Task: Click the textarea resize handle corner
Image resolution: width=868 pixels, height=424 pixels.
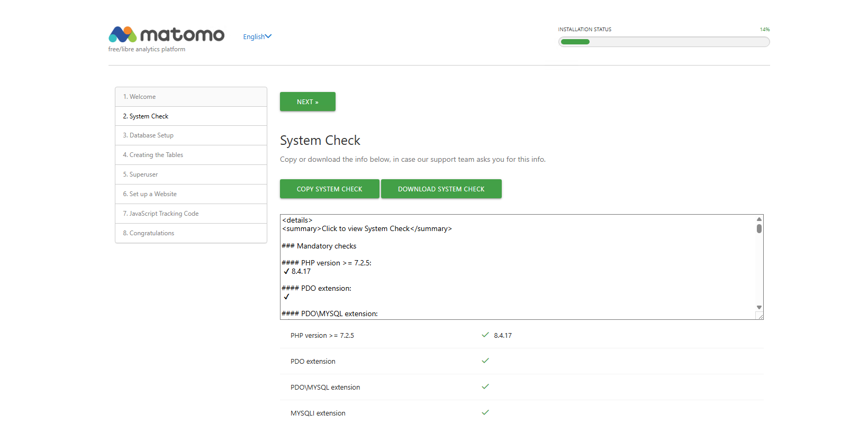Action: coord(759,316)
